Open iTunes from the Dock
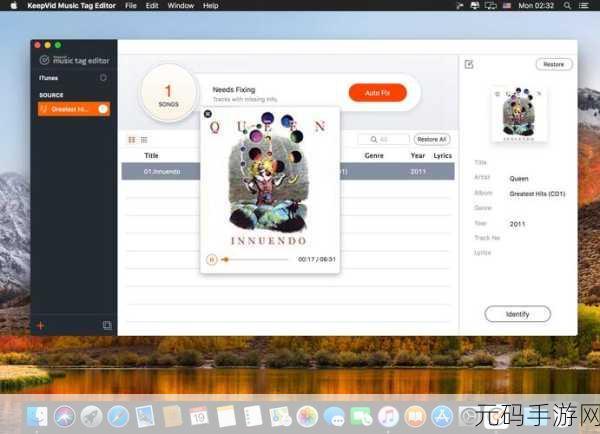 pyautogui.click(x=388, y=416)
